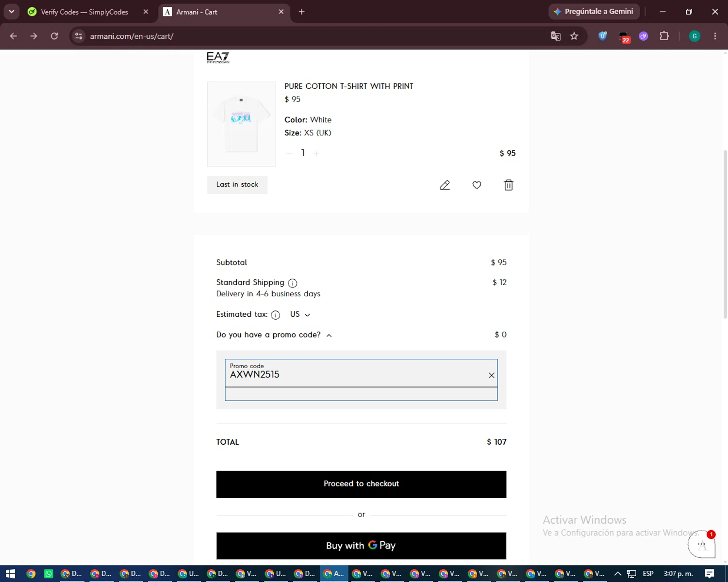Open the US estimated tax dropdown
The height and width of the screenshot is (582, 728).
[x=300, y=314]
